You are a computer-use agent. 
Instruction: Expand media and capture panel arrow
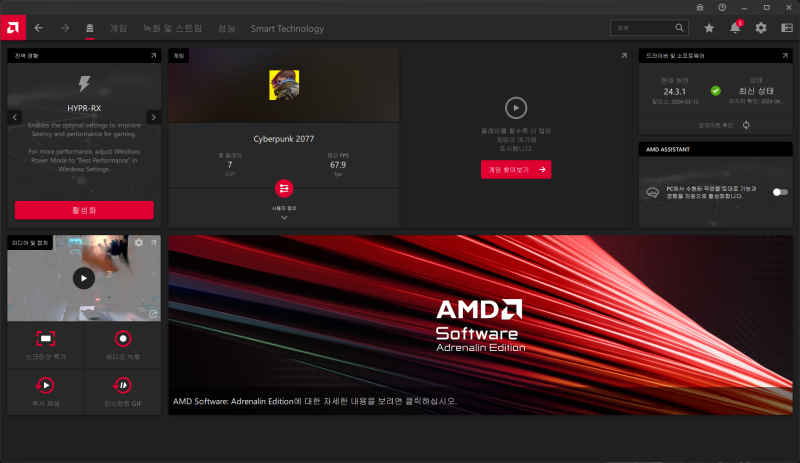coord(153,242)
